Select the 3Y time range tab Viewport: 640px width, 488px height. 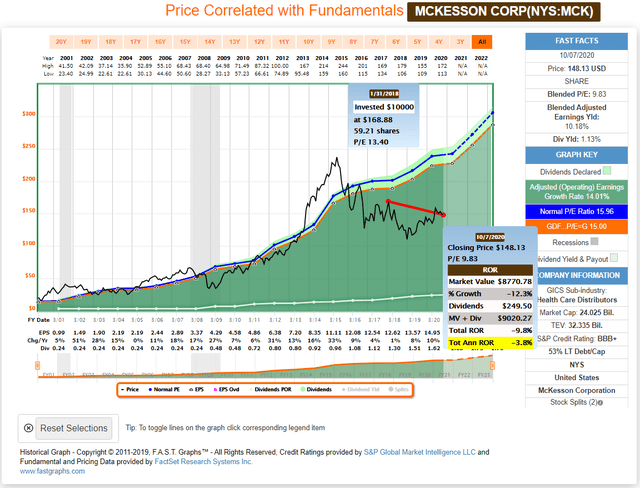pyautogui.click(x=460, y=42)
